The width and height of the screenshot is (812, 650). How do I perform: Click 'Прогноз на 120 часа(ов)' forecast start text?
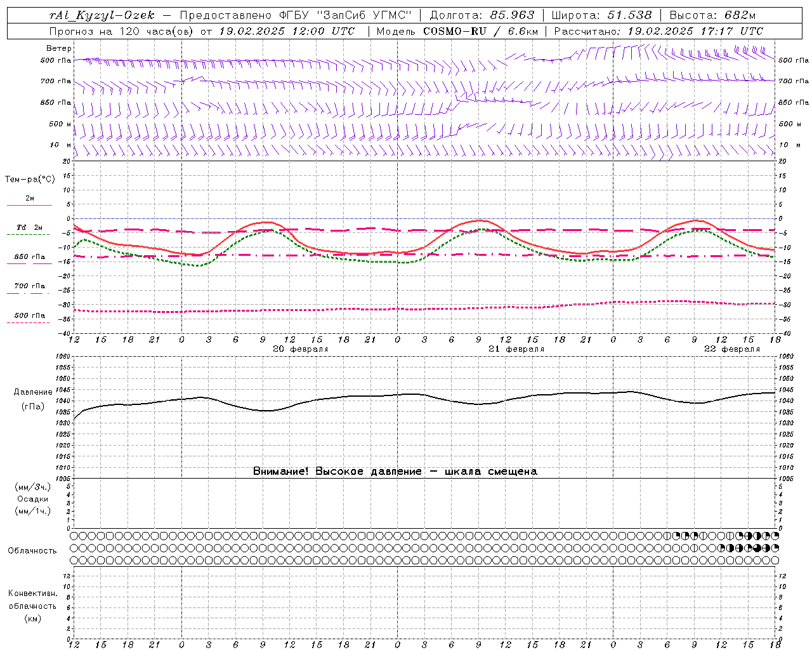coord(121,31)
